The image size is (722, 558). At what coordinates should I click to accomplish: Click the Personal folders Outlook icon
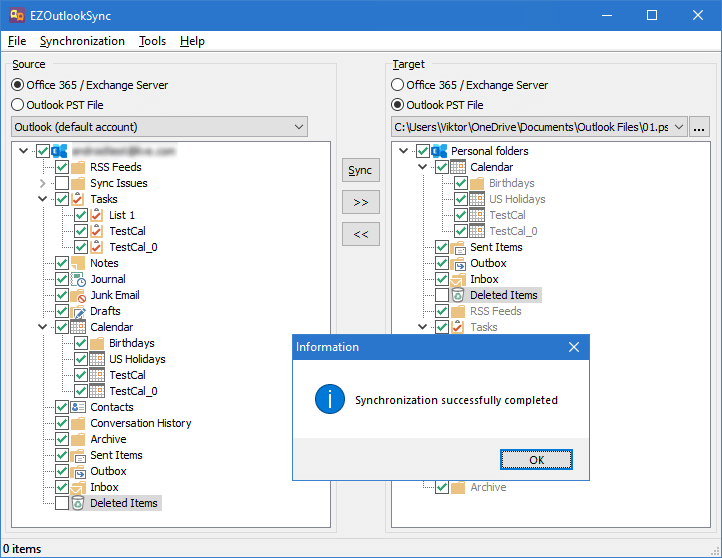[x=439, y=151]
